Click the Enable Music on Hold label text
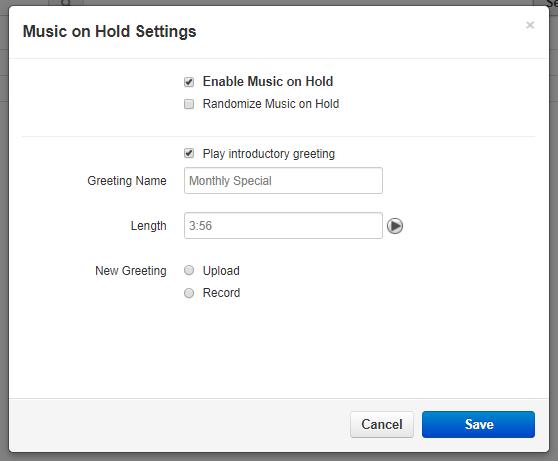 [268, 82]
